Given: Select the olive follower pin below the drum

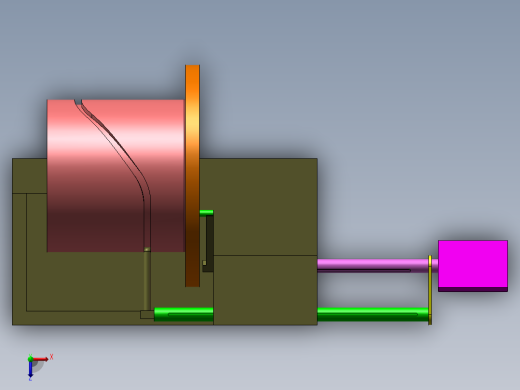Looking at the screenshot, I should [147, 280].
